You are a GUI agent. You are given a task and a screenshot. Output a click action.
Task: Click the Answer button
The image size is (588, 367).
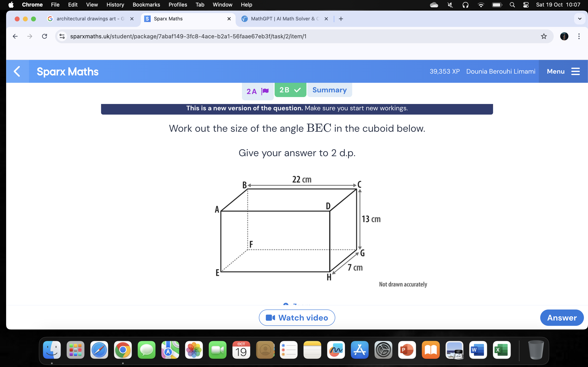[561, 317]
